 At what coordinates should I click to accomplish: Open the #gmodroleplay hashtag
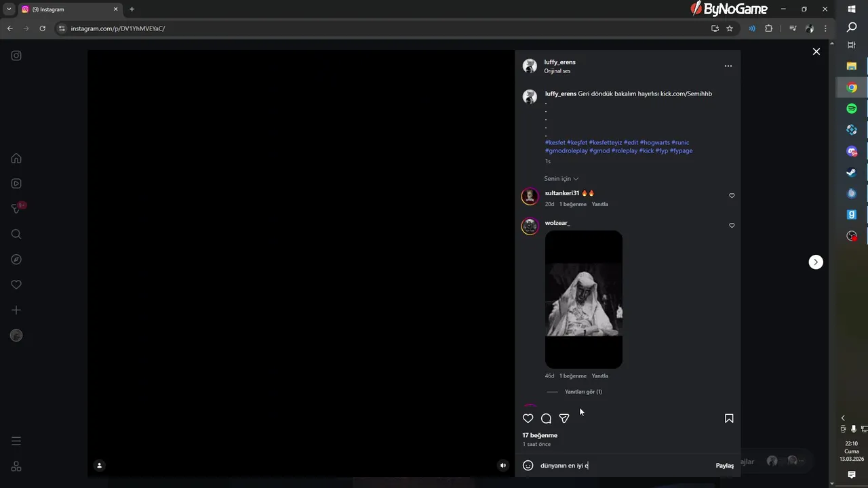point(566,151)
